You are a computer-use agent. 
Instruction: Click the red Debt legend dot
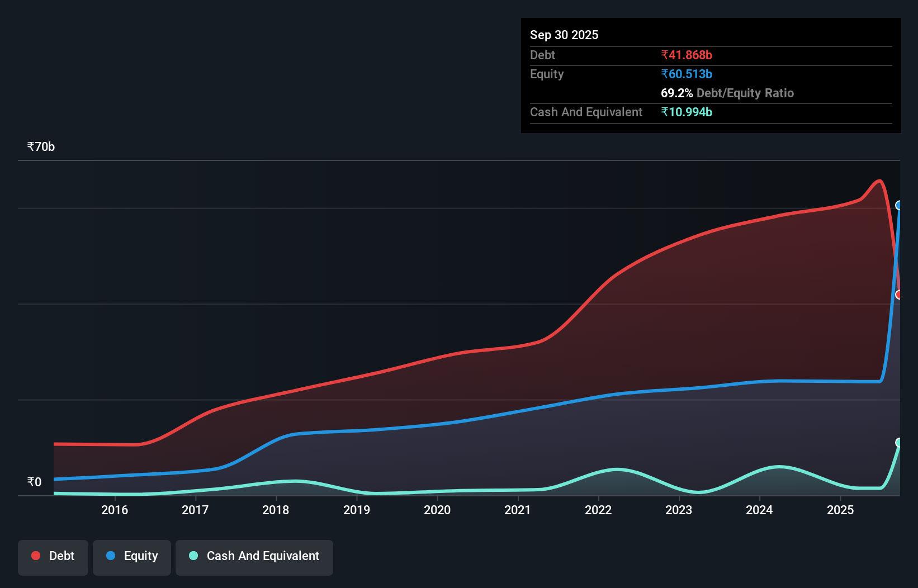[36, 556]
